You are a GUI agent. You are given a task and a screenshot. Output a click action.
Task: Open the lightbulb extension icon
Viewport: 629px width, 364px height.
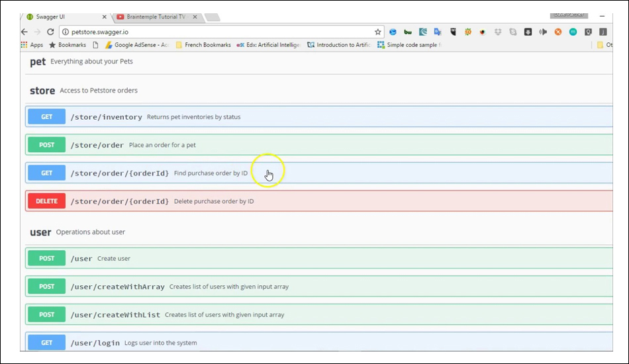click(588, 32)
